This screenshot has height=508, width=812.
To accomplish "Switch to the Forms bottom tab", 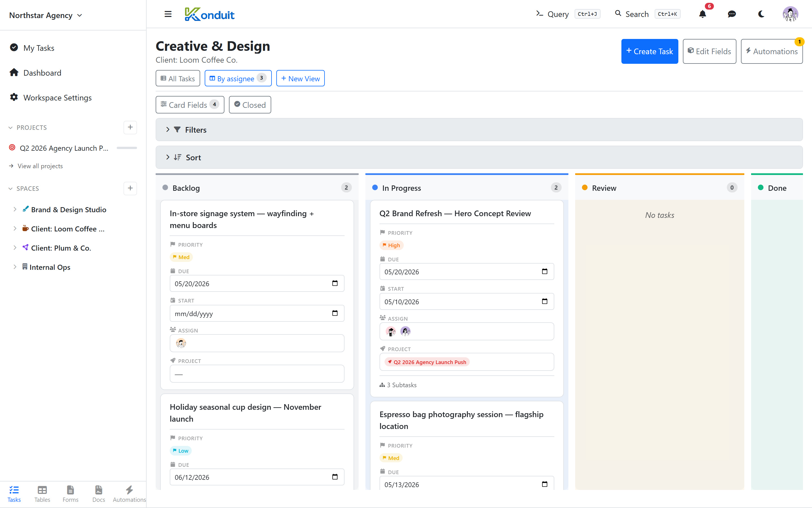I will [x=70, y=494].
